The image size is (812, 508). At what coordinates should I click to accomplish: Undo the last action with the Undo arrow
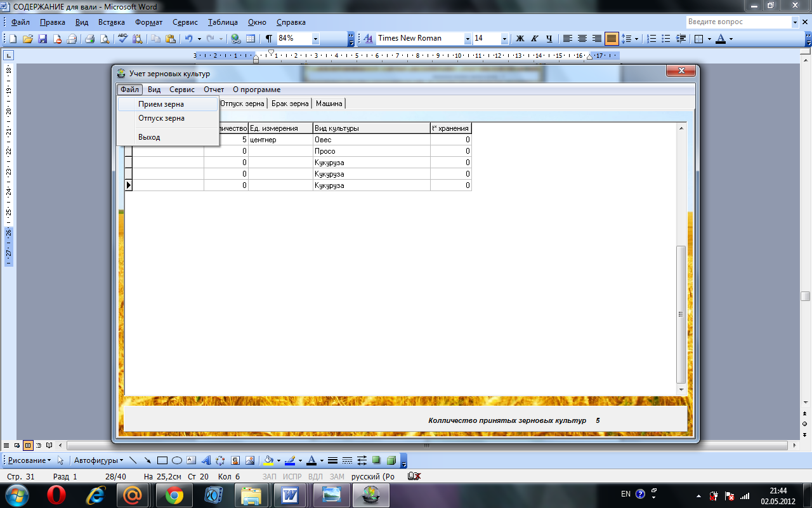[188, 39]
